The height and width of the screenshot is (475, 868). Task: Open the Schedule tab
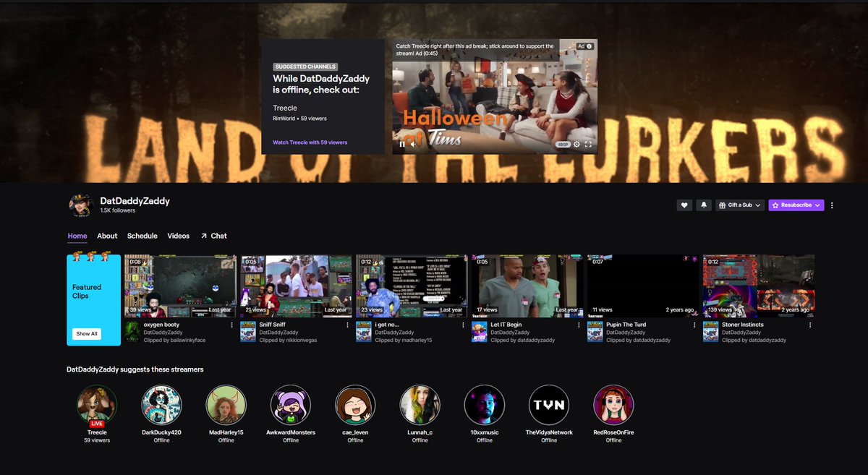pos(142,236)
